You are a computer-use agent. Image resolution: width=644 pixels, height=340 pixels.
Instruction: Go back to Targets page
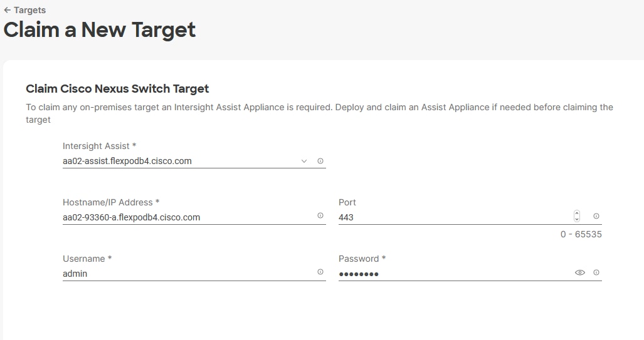[24, 10]
